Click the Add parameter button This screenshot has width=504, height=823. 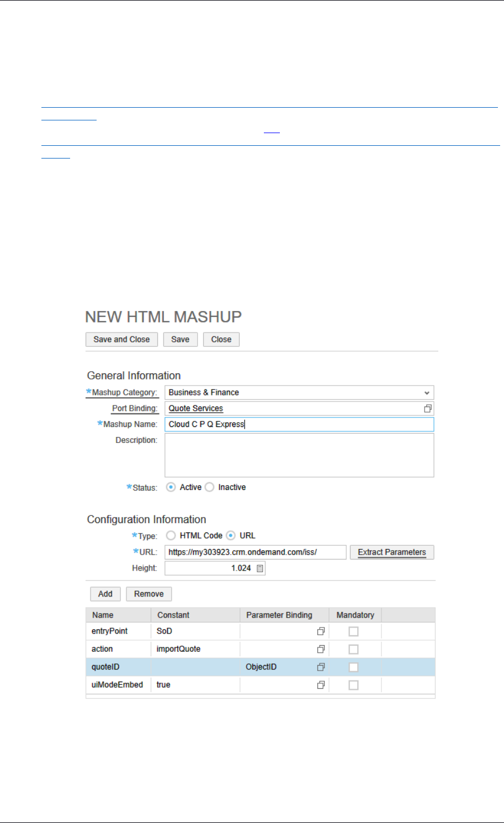pyautogui.click(x=105, y=594)
